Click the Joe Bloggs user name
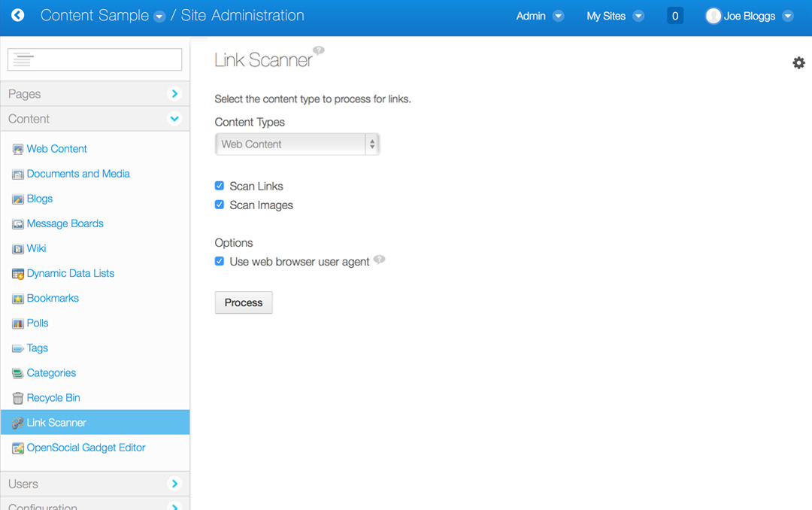This screenshot has height=510, width=812. point(750,16)
